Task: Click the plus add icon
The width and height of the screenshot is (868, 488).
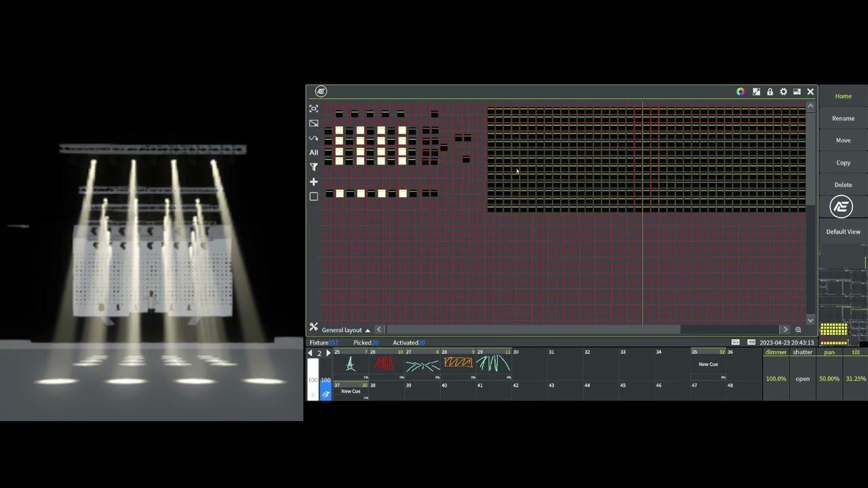Action: (313, 182)
